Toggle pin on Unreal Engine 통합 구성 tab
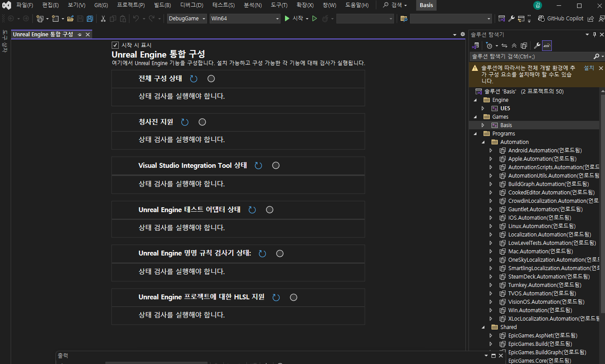 coord(79,35)
